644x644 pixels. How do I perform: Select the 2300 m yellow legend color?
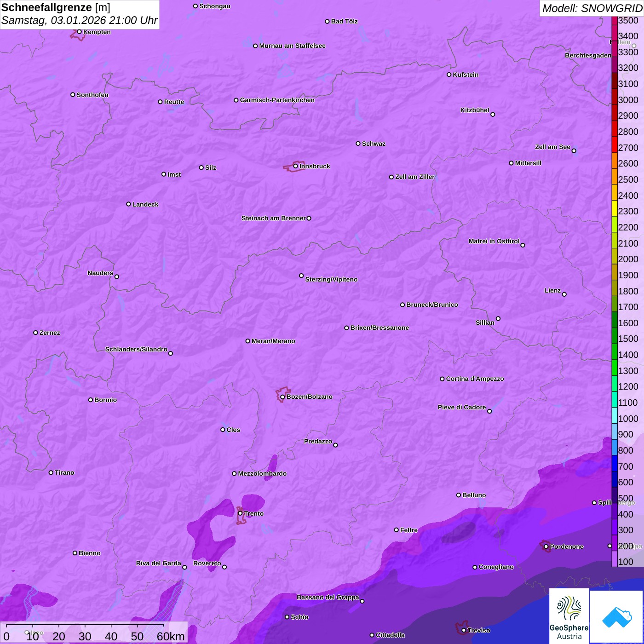[615, 208]
